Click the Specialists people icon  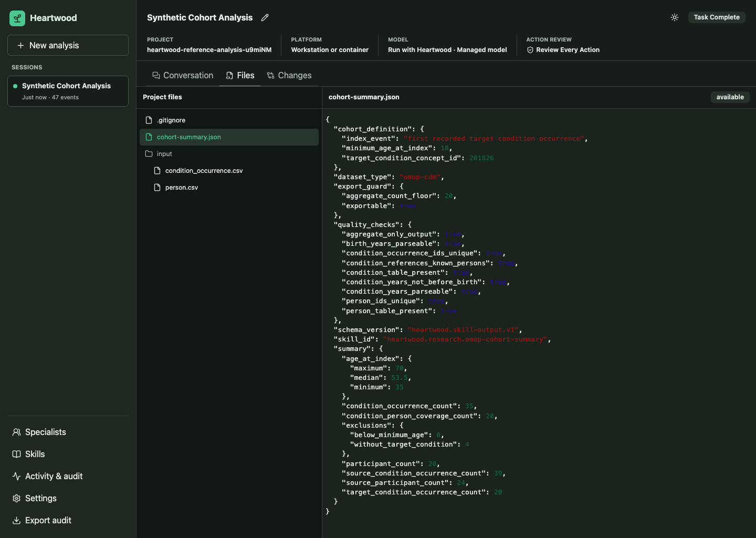[x=16, y=432]
